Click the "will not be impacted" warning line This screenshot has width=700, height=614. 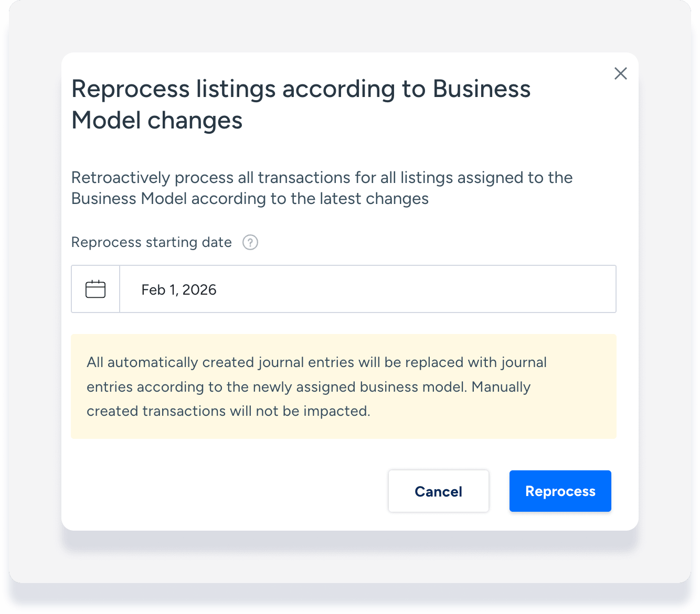coord(228,411)
